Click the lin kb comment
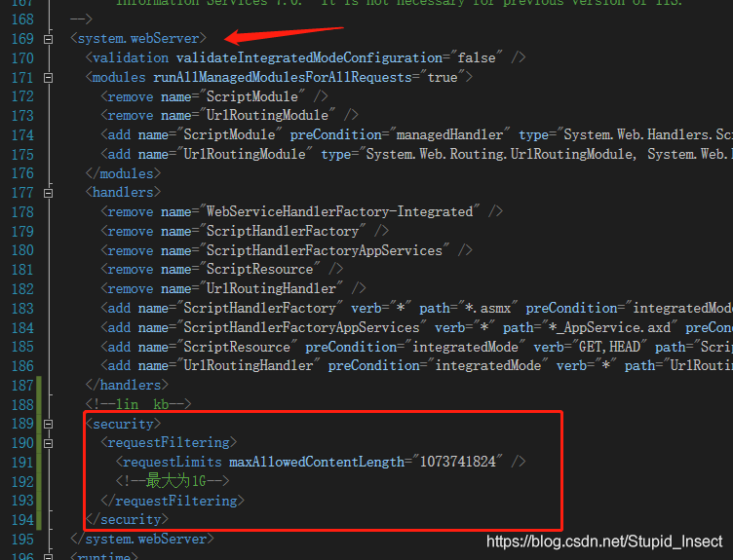 [x=138, y=404]
